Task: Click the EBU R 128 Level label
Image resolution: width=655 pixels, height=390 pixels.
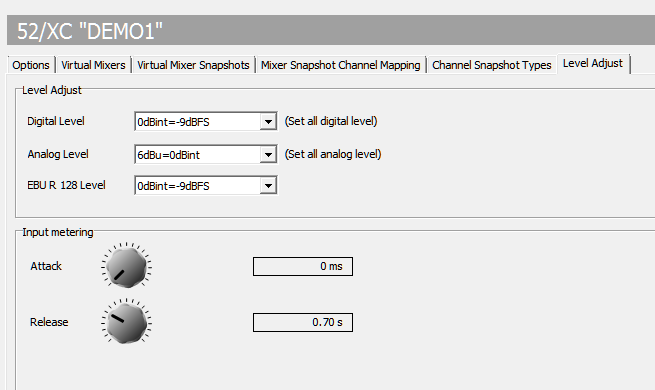Action: [x=66, y=185]
